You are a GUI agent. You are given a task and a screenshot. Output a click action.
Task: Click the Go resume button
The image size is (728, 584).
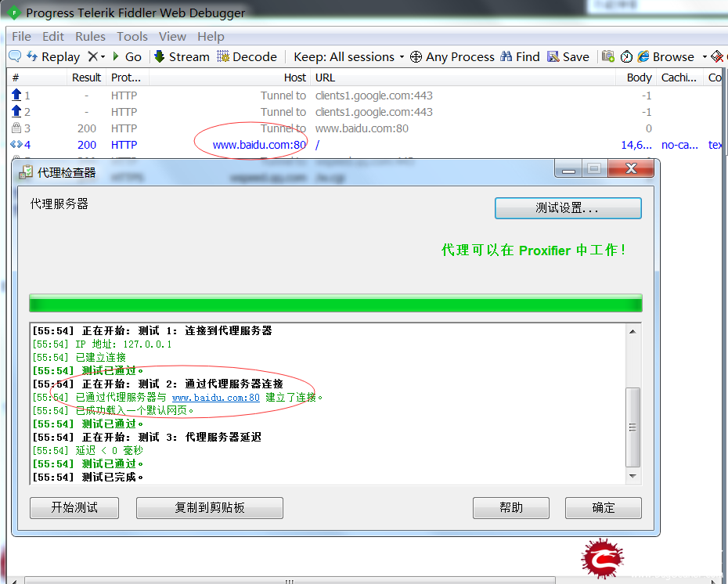[x=128, y=56]
